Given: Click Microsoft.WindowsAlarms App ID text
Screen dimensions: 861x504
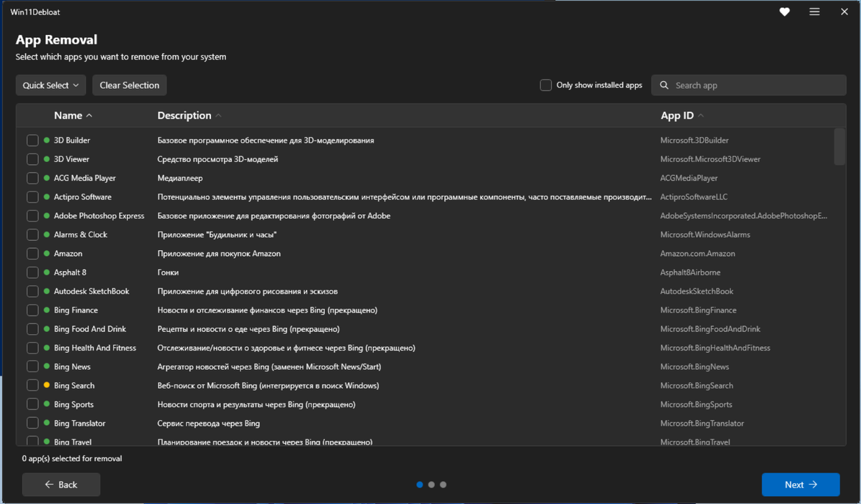Looking at the screenshot, I should 705,234.
